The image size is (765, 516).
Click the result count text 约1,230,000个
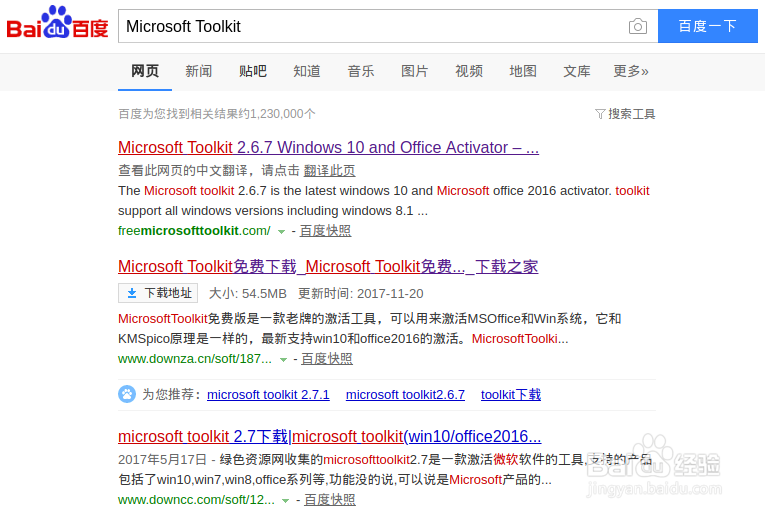(276, 114)
